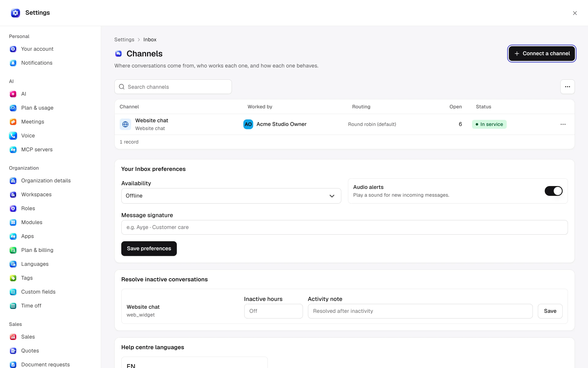Click the In service status badge

(489, 124)
